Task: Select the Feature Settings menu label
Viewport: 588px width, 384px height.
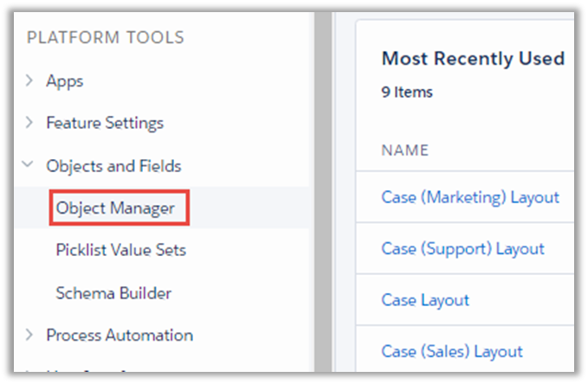Action: (x=105, y=123)
